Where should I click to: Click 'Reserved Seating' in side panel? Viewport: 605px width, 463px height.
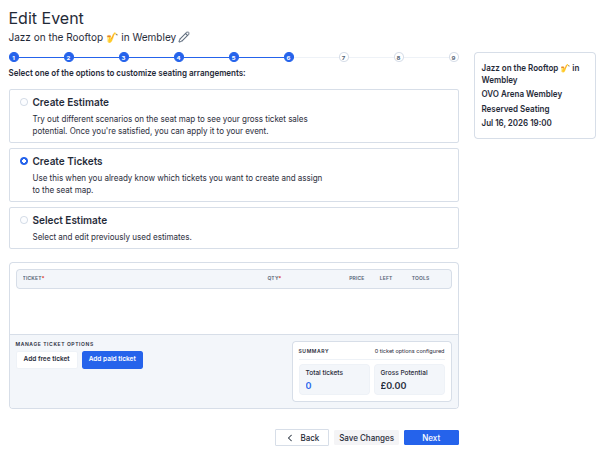coord(515,109)
